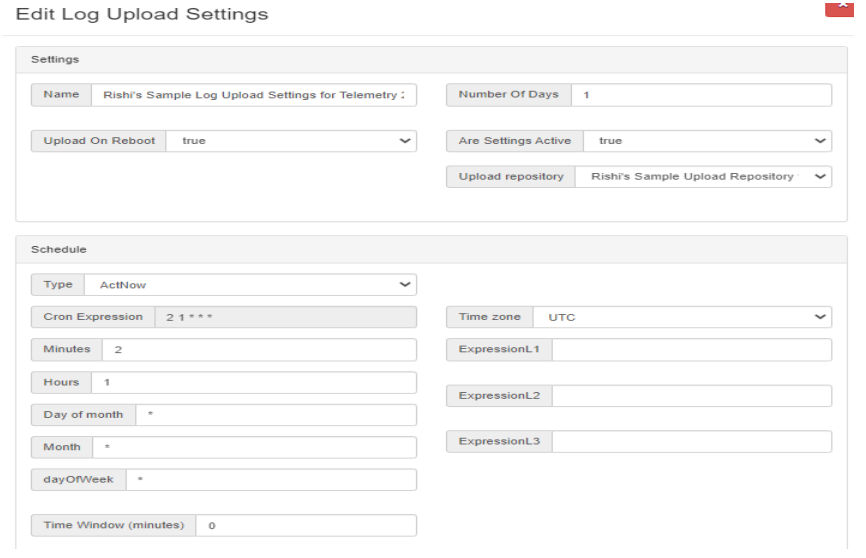Select the Time Window (minutes) field
The image size is (866, 558).
tap(305, 525)
